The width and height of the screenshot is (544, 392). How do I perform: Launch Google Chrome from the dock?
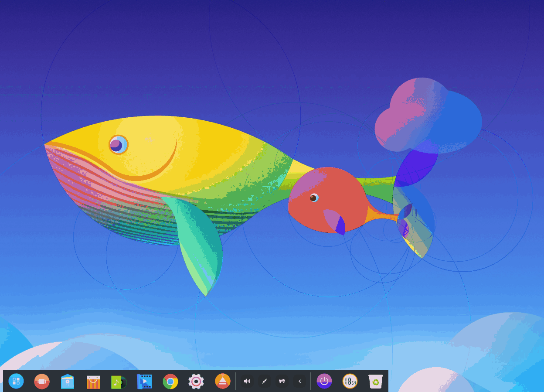170,382
